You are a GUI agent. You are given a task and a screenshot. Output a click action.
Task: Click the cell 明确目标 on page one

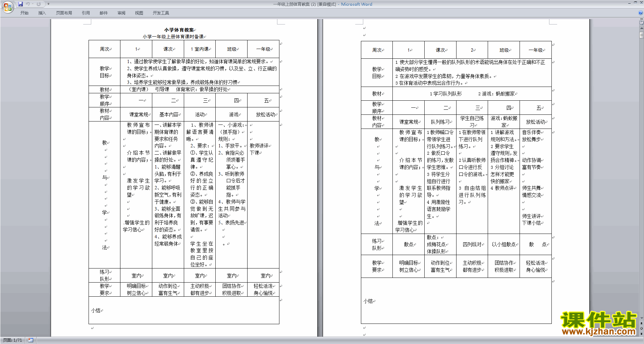[x=136, y=286]
